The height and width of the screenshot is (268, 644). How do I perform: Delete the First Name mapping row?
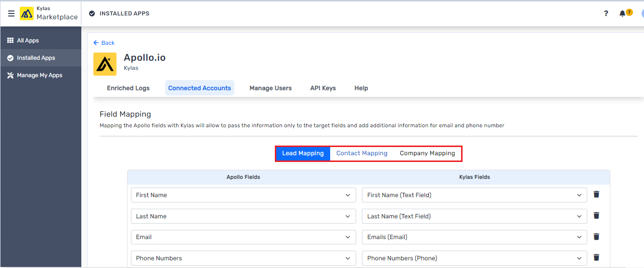coord(596,195)
